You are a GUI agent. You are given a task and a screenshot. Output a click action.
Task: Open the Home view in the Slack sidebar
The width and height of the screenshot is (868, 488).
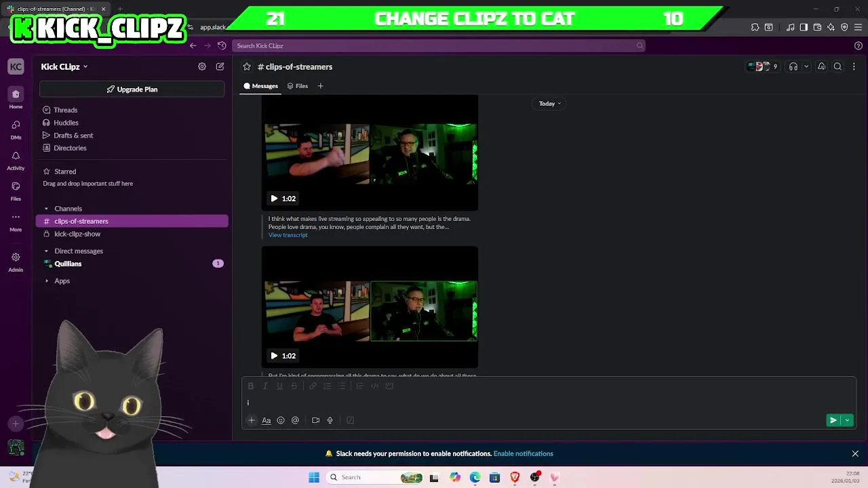(16, 98)
